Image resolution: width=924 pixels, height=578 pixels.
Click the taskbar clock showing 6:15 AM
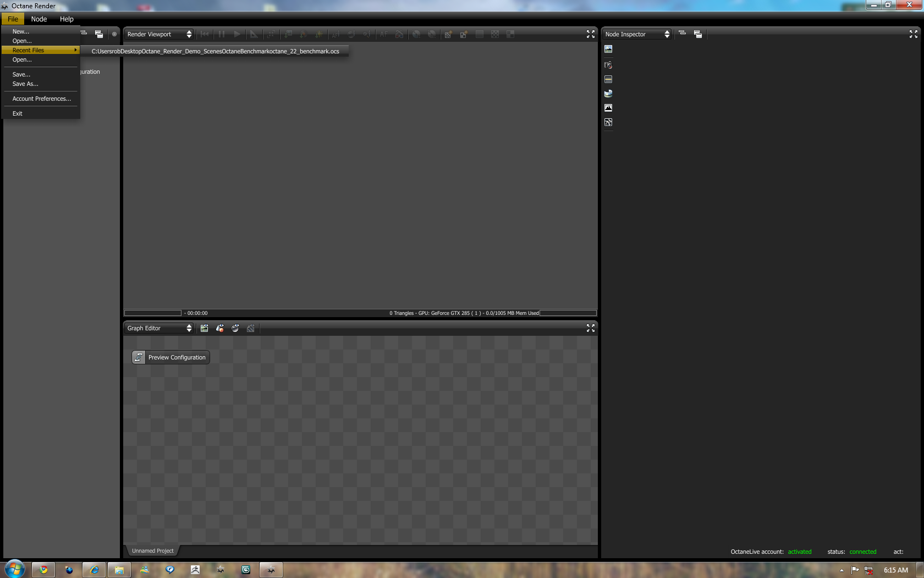pyautogui.click(x=896, y=570)
